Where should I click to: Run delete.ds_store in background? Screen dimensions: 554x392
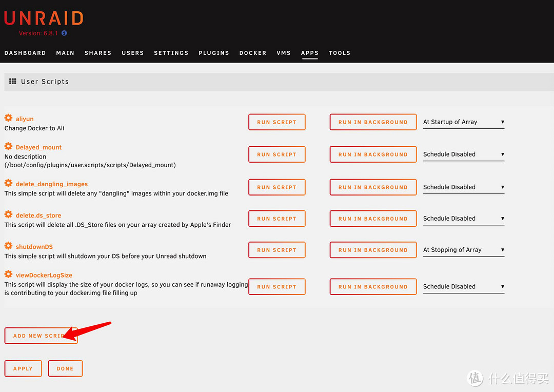[373, 219]
